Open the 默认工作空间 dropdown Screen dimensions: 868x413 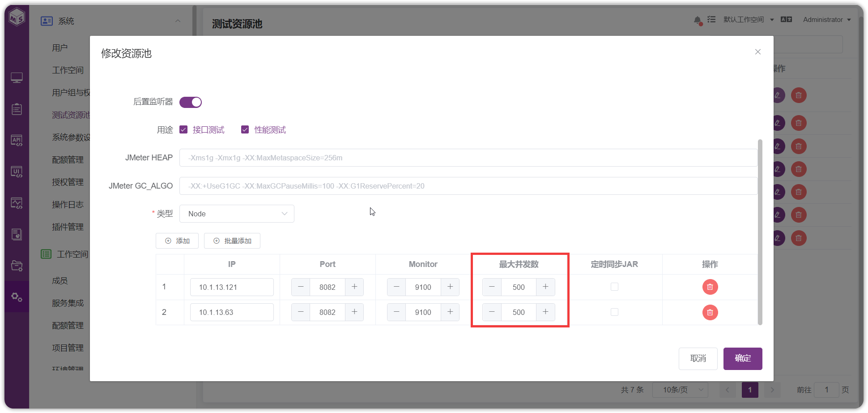(749, 20)
